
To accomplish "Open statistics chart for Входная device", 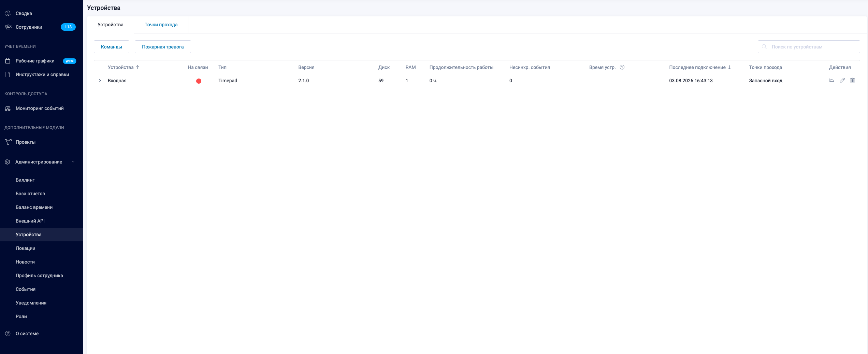I will tap(831, 81).
